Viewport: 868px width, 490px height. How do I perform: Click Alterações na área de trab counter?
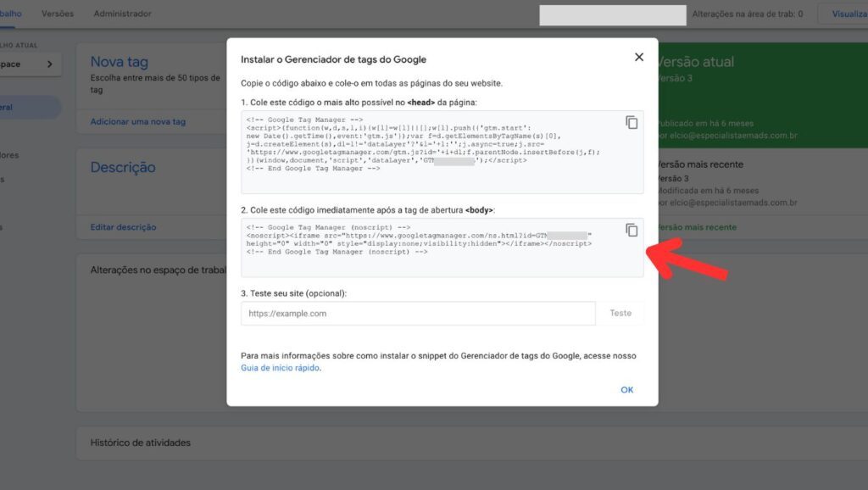pyautogui.click(x=748, y=14)
